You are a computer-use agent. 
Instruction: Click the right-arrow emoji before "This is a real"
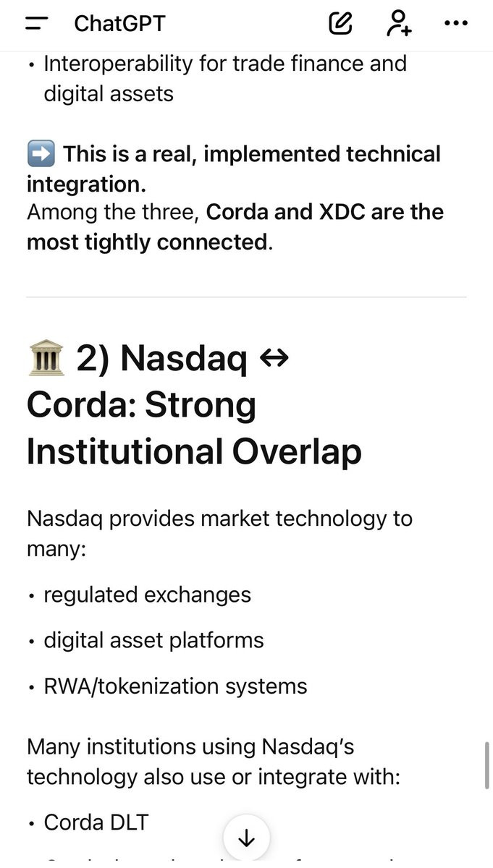tap(41, 154)
